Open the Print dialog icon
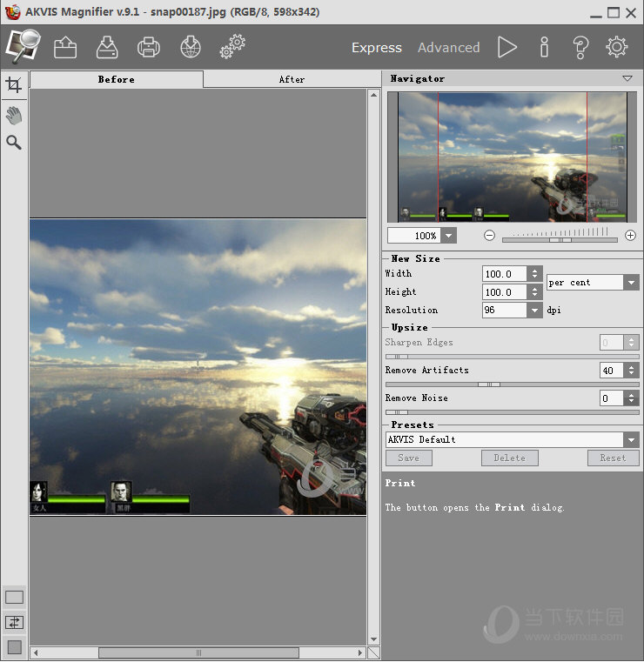644x662 pixels. 149,47
